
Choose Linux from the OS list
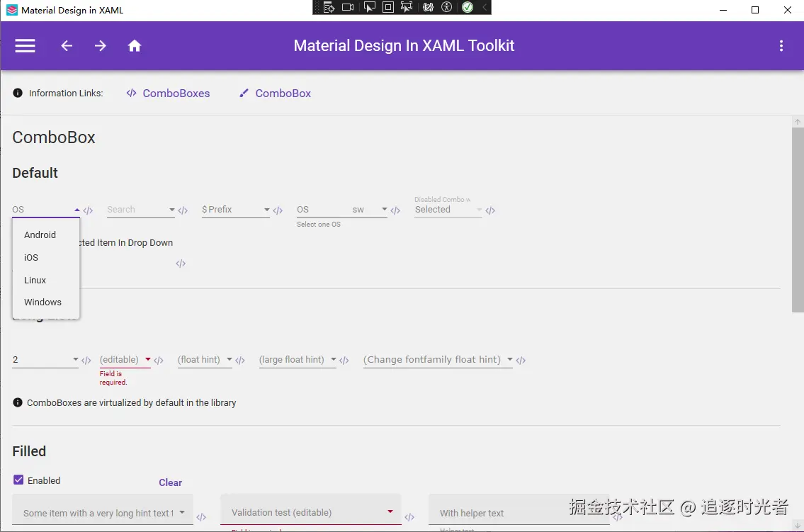click(46, 280)
